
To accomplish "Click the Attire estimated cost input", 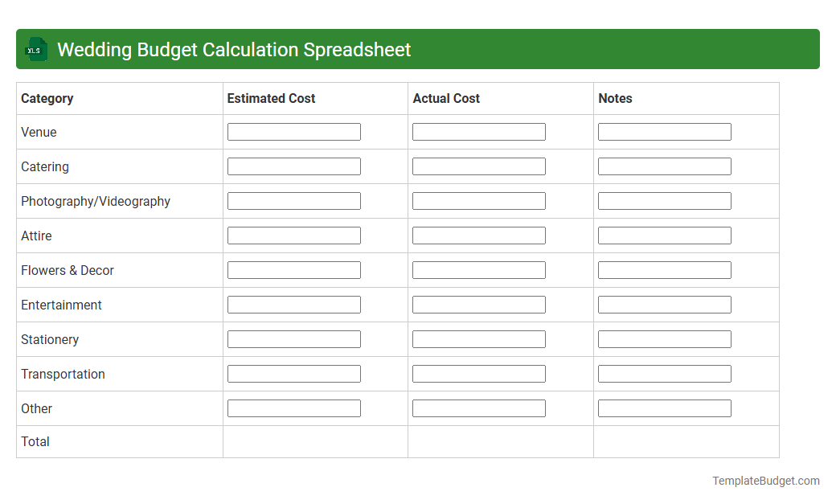I will [x=293, y=235].
